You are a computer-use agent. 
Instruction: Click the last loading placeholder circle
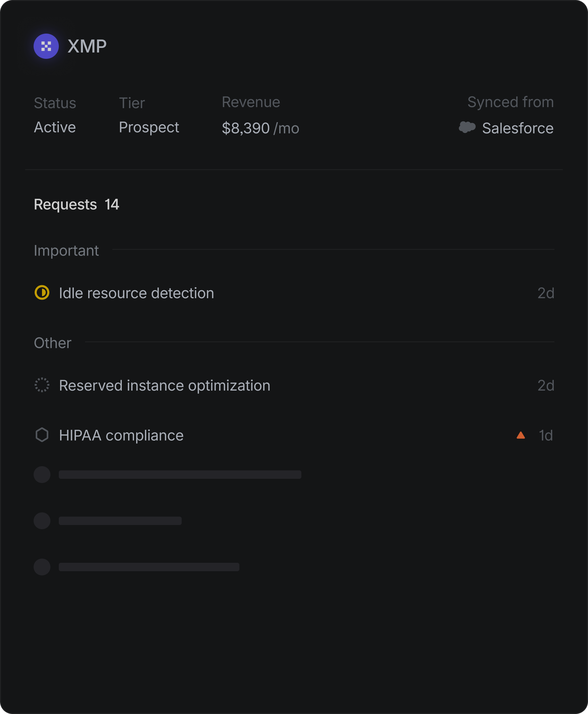coord(42,567)
